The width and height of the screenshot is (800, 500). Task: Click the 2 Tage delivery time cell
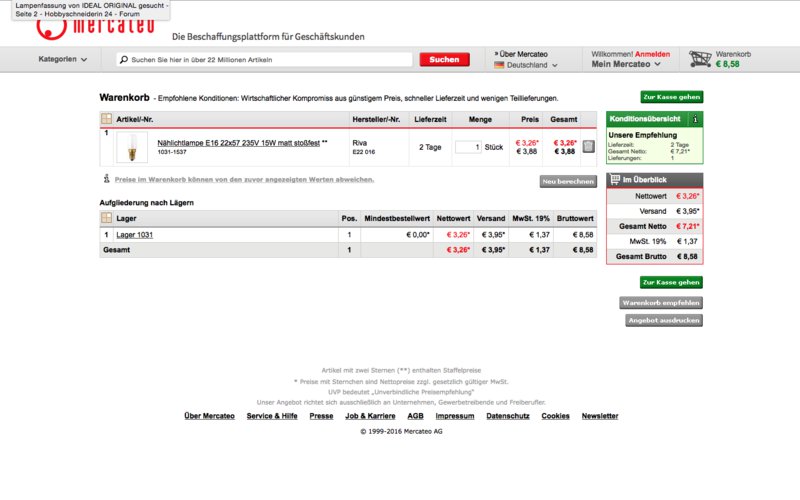[x=430, y=147]
